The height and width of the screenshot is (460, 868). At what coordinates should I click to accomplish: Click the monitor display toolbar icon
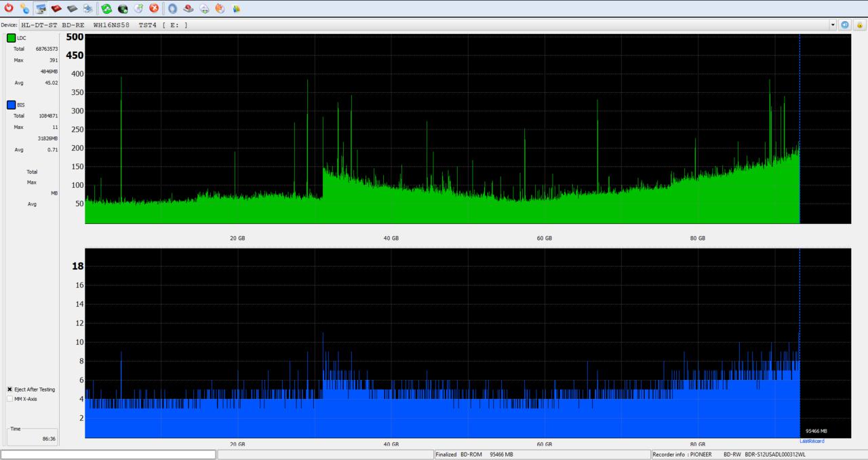click(41, 9)
